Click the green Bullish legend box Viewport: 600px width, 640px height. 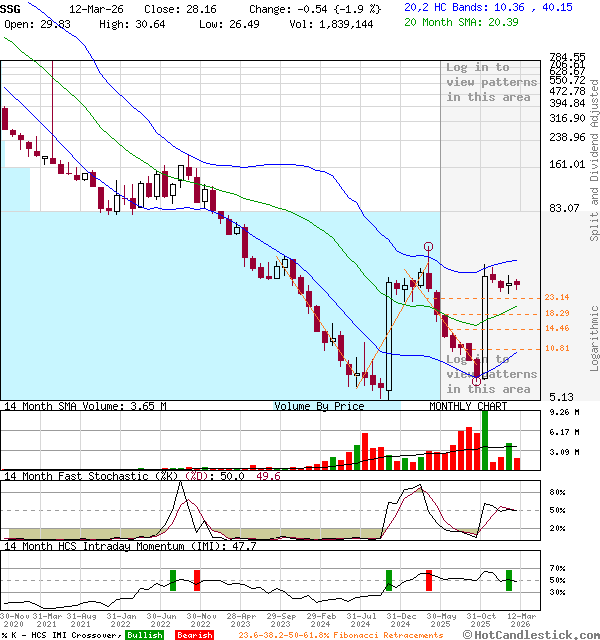point(144,635)
